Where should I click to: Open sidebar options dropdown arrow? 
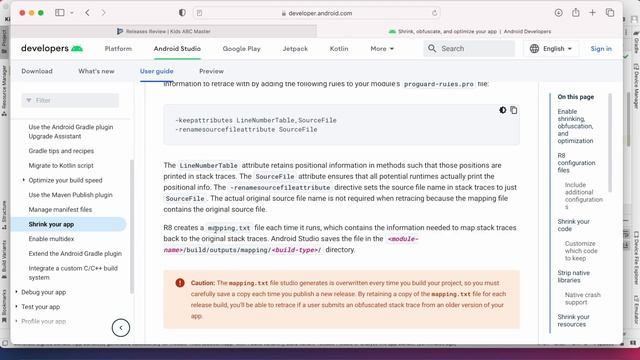click(x=72, y=13)
